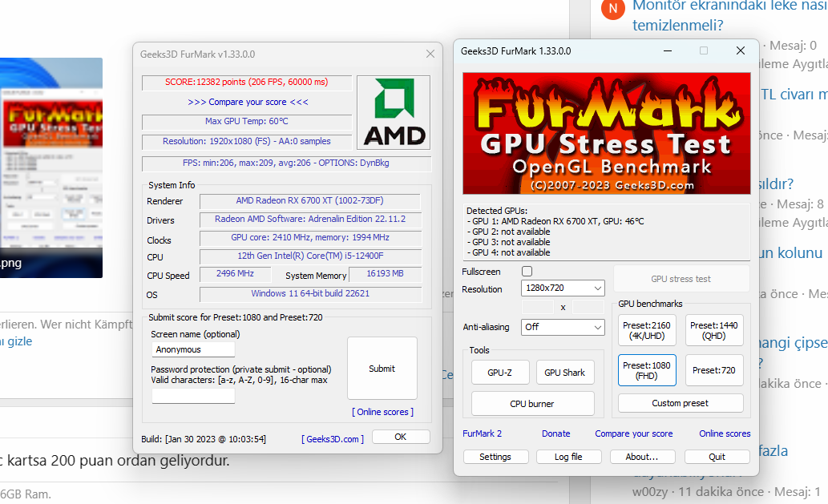
Task: Open the Donate link
Action: point(556,433)
